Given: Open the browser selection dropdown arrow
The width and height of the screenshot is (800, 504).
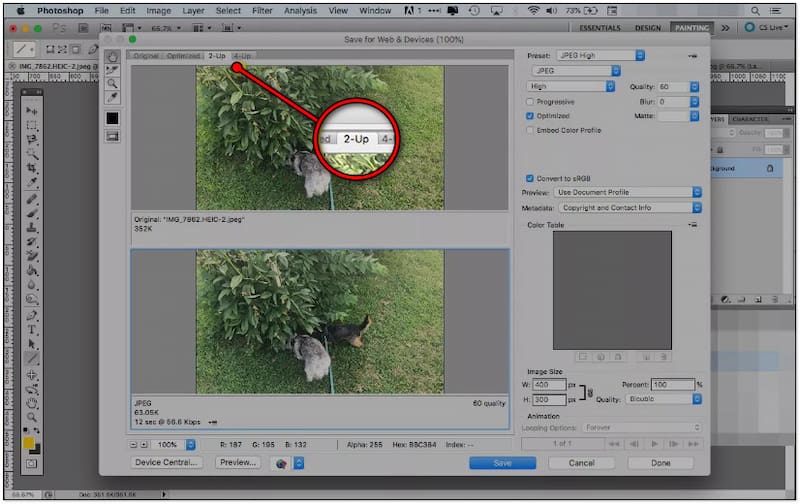Looking at the screenshot, I should point(299,463).
